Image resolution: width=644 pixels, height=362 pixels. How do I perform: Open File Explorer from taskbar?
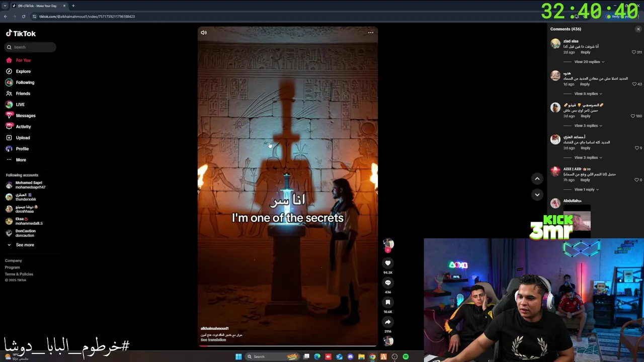coord(361,357)
